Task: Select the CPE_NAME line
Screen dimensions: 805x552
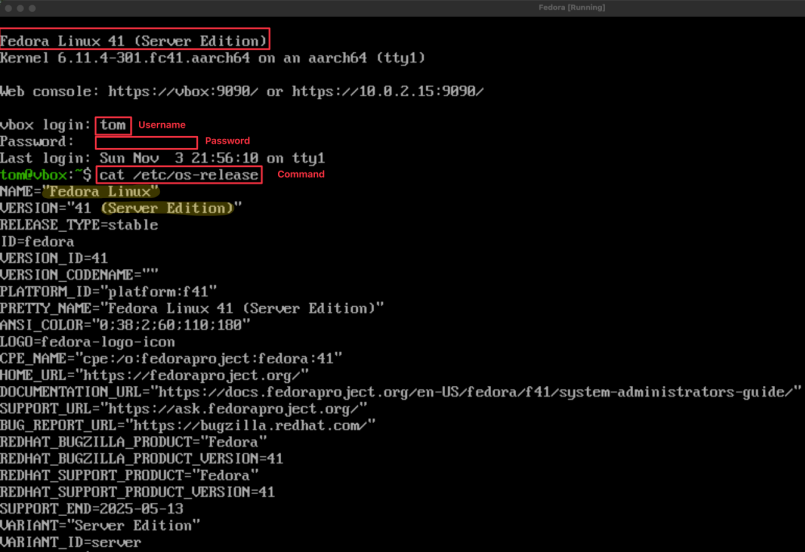Action: coord(171,358)
